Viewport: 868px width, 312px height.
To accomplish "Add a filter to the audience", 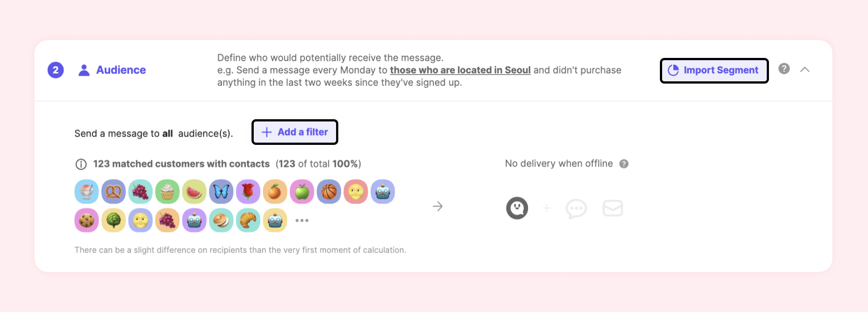I will click(295, 133).
